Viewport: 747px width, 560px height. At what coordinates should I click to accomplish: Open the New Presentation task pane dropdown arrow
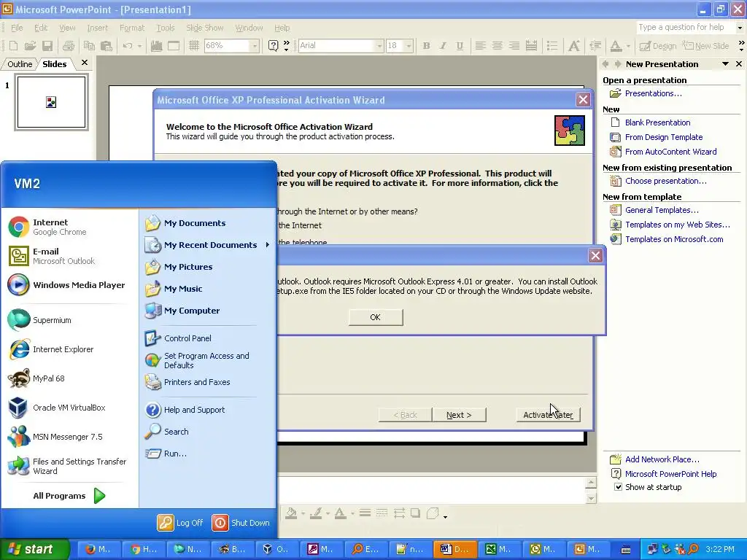click(725, 64)
